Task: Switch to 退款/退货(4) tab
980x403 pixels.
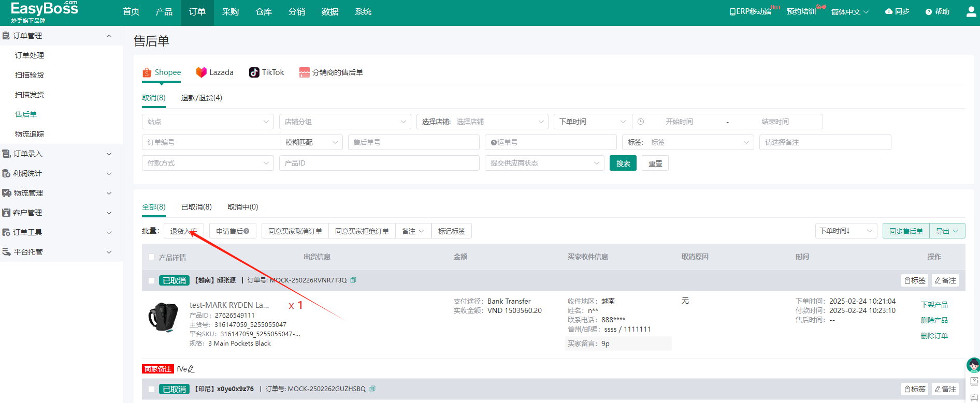Action: click(x=201, y=98)
